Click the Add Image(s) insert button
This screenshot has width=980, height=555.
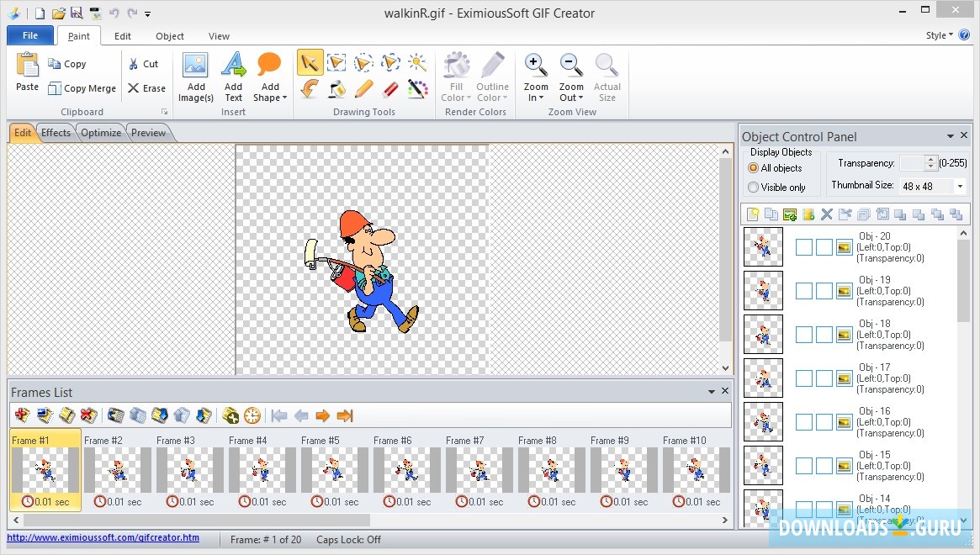click(x=195, y=76)
